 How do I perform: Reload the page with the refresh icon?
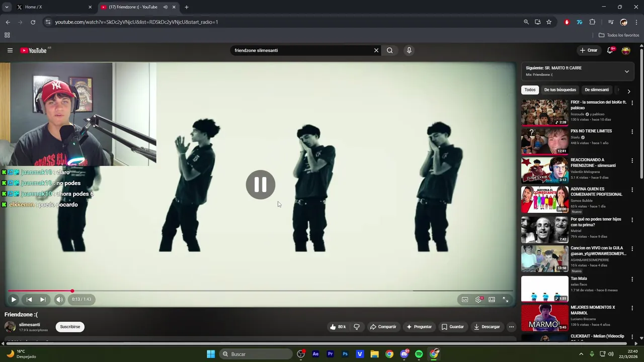point(33,22)
